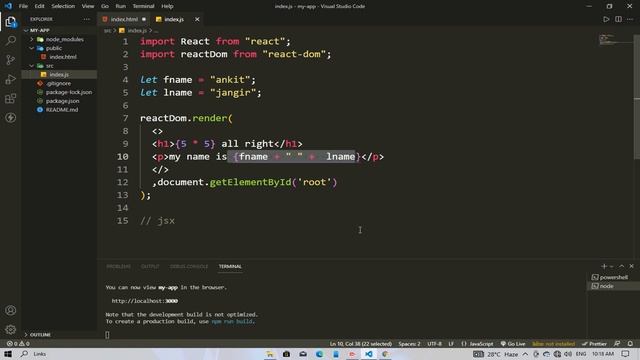This screenshot has width=640, height=360.
Task: Click Spaces: 2 indentation setting
Action: pyautogui.click(x=409, y=344)
